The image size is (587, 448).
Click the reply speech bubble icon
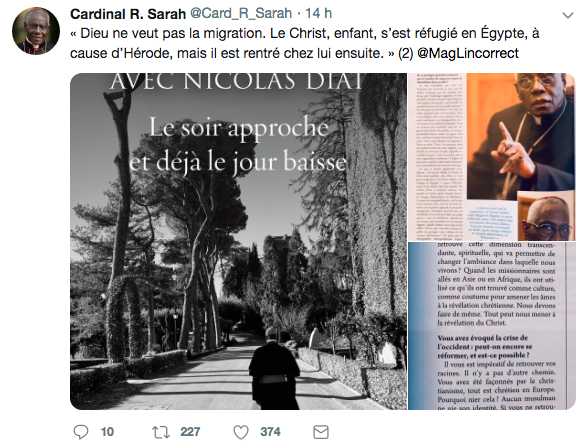point(80,432)
